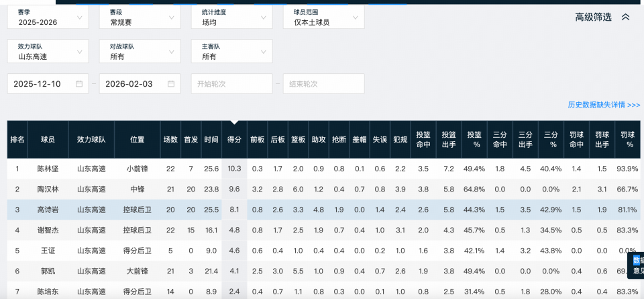Open the 统计维度 场均 dropdown
644x299 pixels.
(x=232, y=17)
